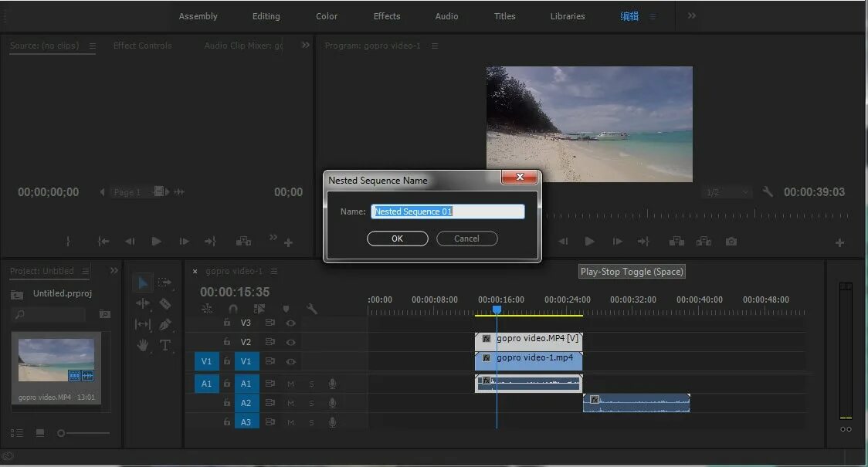
Task: Click the blue timeline playhead
Action: pyautogui.click(x=497, y=310)
